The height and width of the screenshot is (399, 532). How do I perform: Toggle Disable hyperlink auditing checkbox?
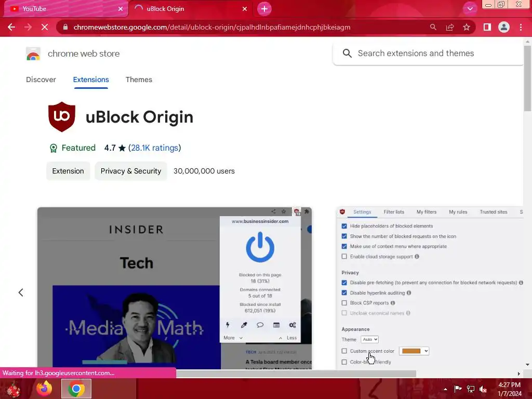[344, 293]
